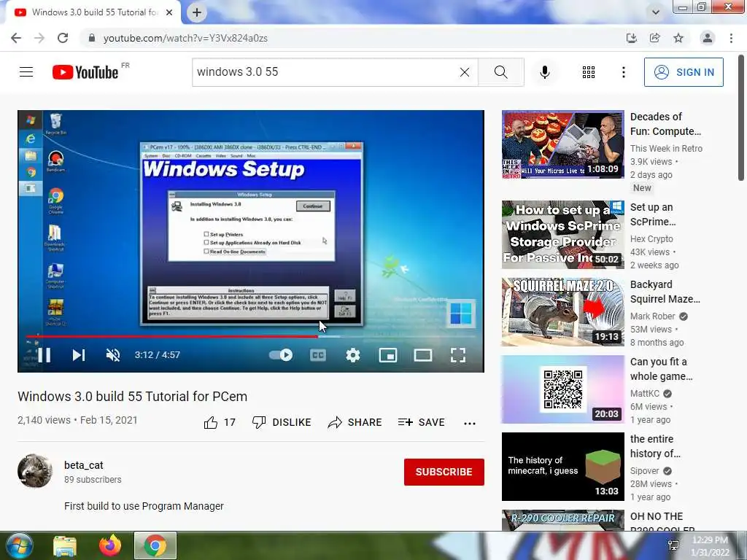747x560 pixels.
Task: Select the Windows 3.0 build 55 Tutorial tab
Action: pos(93,12)
